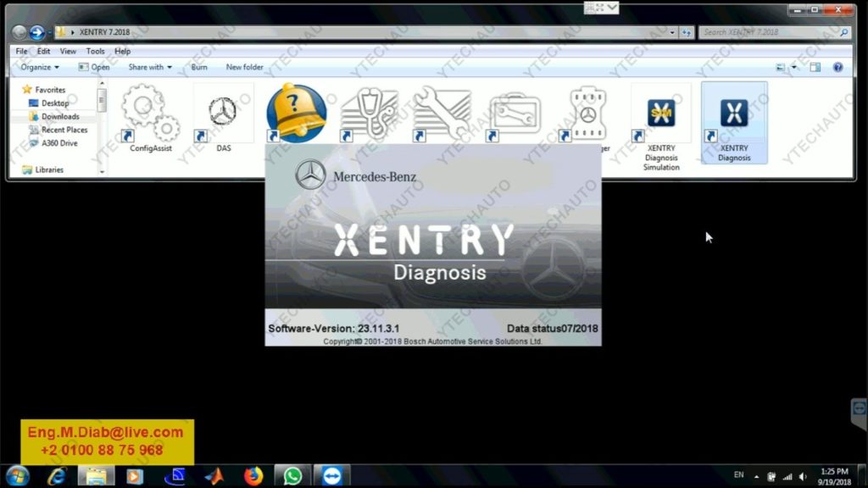868x488 pixels.
Task: Open Firefox from the taskbar
Action: click(x=253, y=475)
